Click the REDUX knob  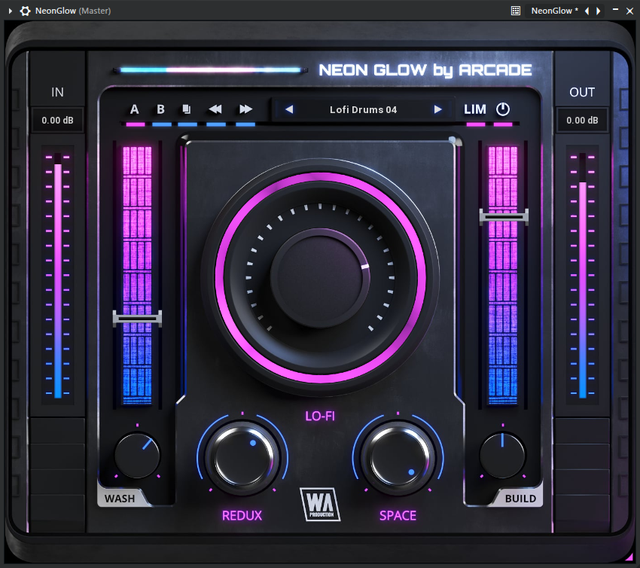(x=242, y=456)
